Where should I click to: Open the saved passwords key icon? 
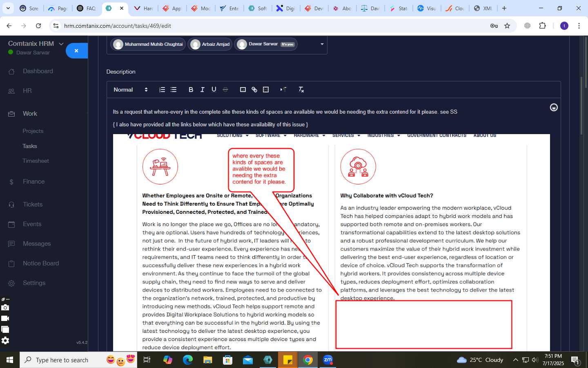coord(494,26)
